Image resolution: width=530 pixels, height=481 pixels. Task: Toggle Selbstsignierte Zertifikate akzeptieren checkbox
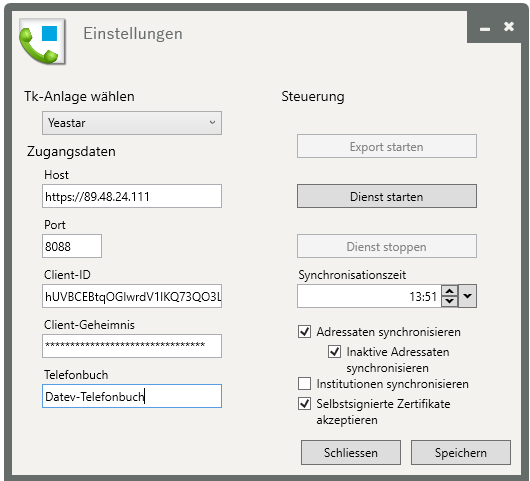[x=305, y=404]
